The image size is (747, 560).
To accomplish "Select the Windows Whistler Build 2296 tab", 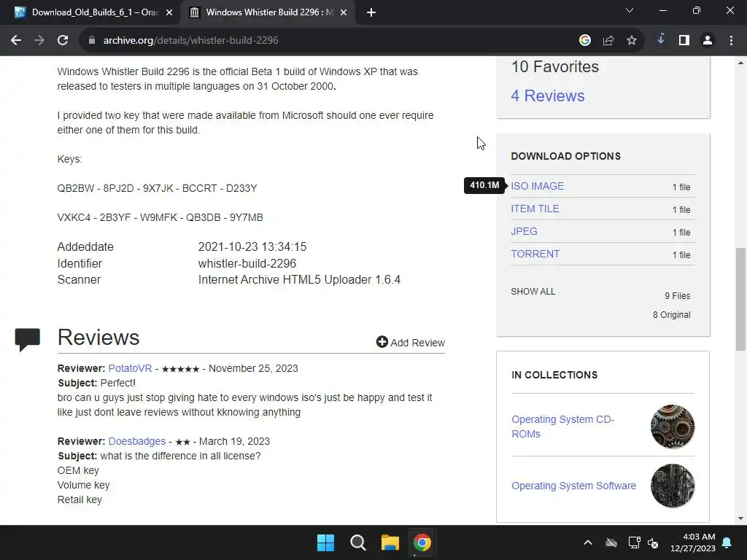I will point(267,12).
